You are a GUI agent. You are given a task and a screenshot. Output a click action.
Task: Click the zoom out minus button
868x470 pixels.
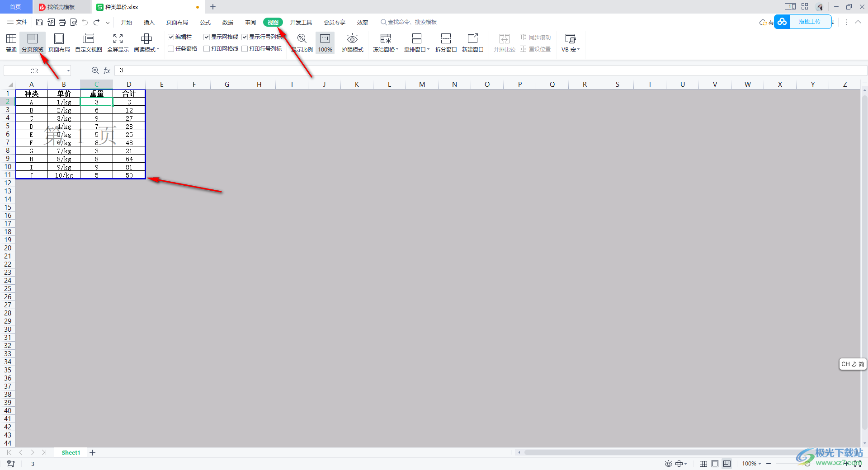(x=769, y=464)
